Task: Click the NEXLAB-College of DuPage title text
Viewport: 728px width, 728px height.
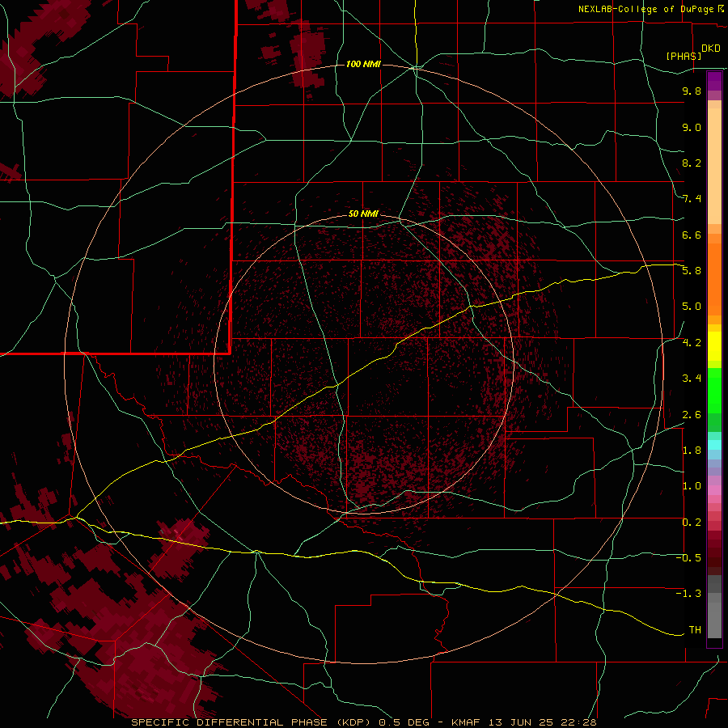Action: (x=645, y=9)
